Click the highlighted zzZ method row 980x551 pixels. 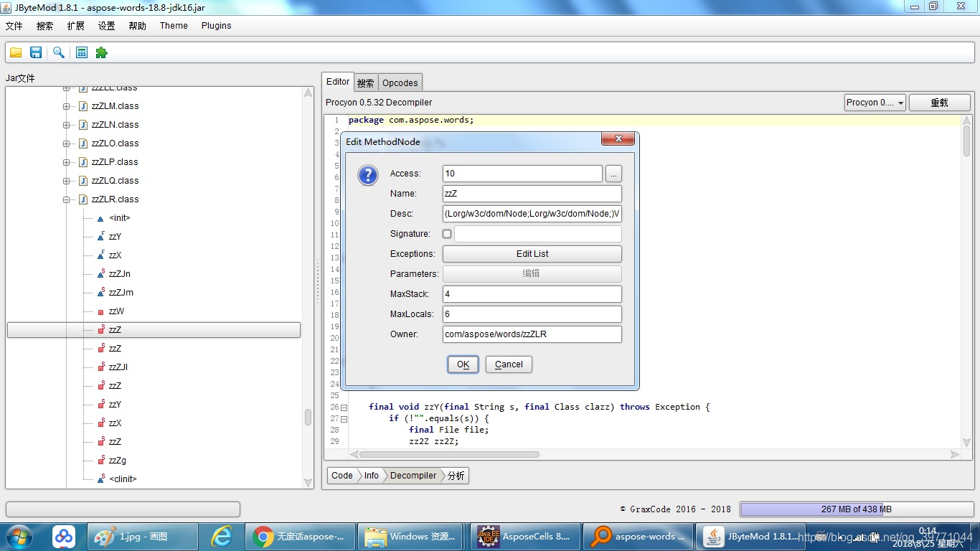154,330
